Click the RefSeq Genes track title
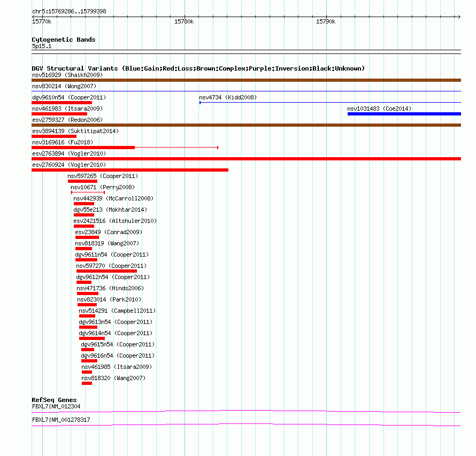The height and width of the screenshot is (456, 476). pyautogui.click(x=54, y=400)
